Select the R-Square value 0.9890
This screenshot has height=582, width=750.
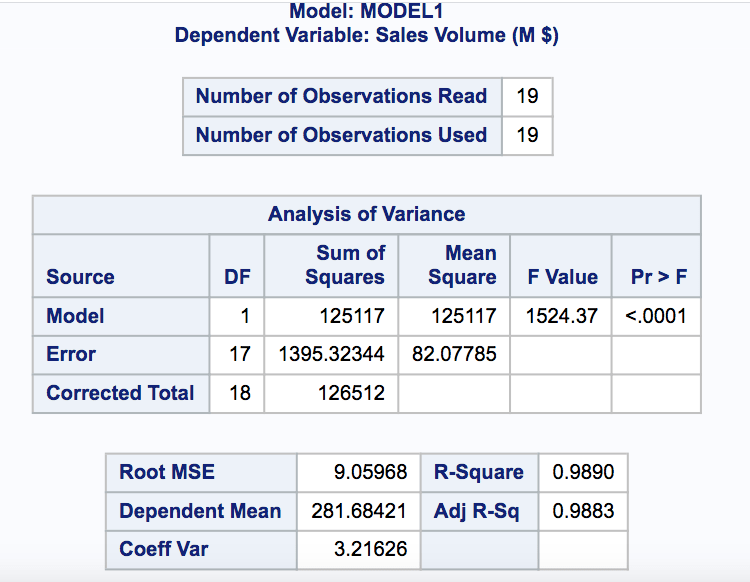point(583,473)
